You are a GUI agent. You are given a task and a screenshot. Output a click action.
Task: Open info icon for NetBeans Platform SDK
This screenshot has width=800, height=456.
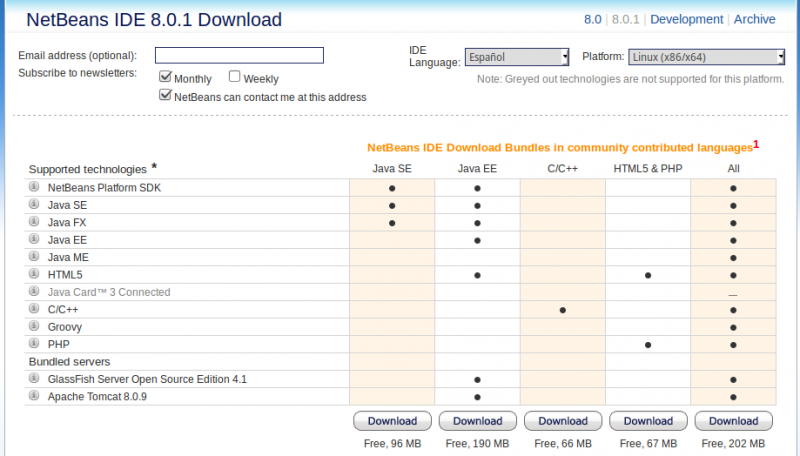pos(34,187)
